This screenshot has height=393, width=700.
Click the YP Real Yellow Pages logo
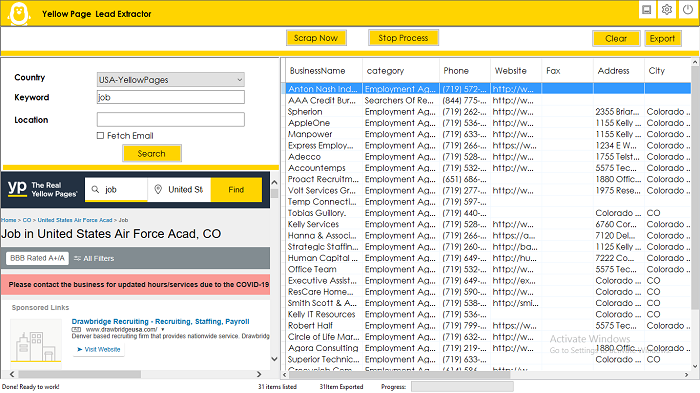[42, 189]
